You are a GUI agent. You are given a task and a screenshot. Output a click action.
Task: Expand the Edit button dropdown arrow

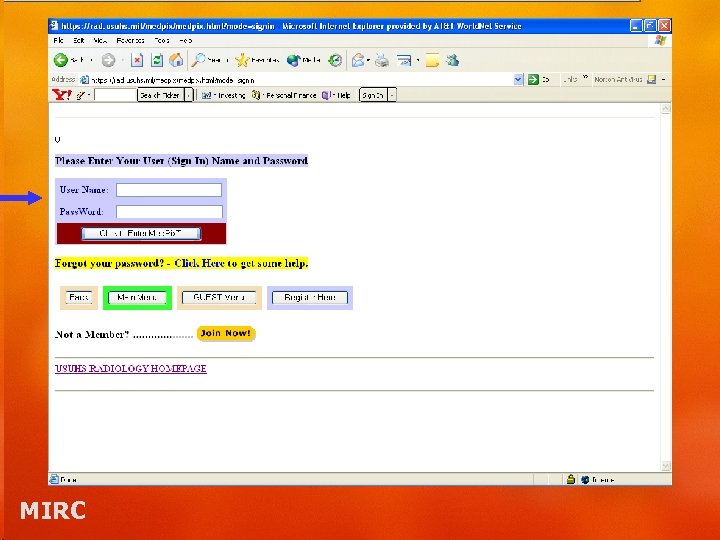pos(417,60)
